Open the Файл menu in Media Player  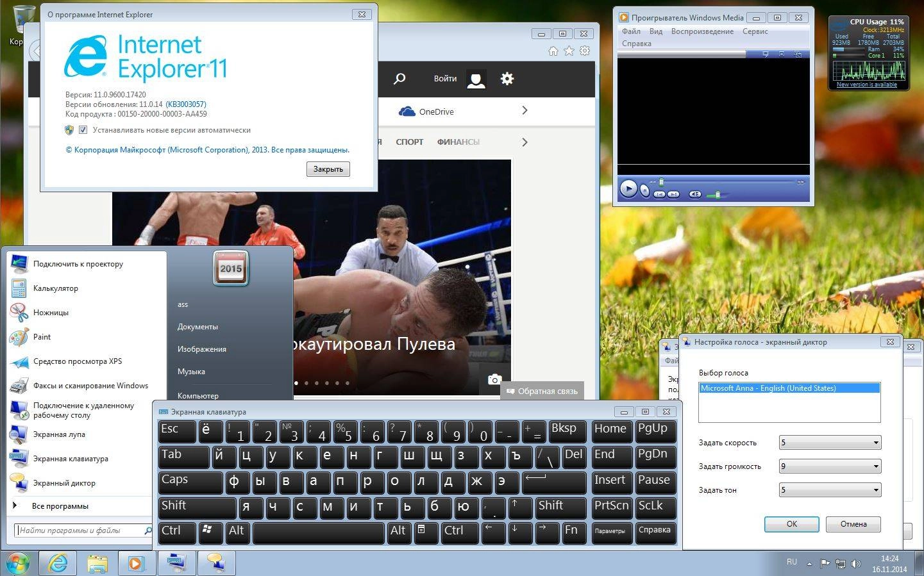point(631,31)
